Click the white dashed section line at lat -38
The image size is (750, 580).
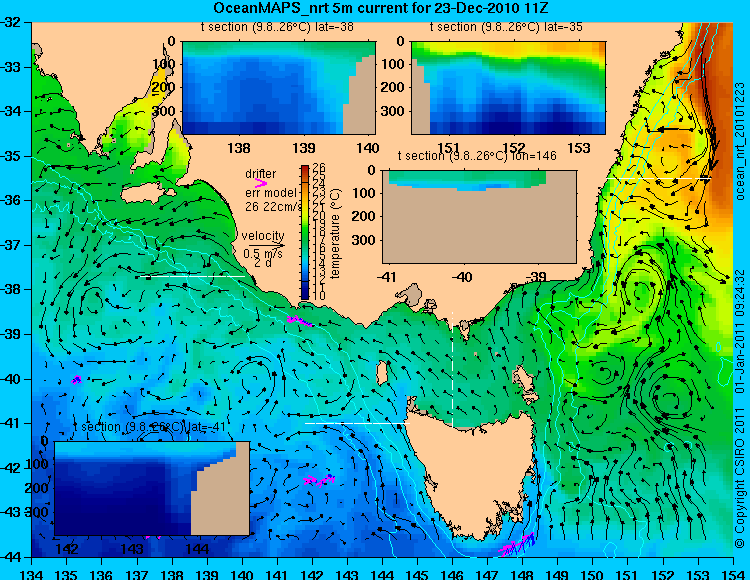tap(192, 276)
